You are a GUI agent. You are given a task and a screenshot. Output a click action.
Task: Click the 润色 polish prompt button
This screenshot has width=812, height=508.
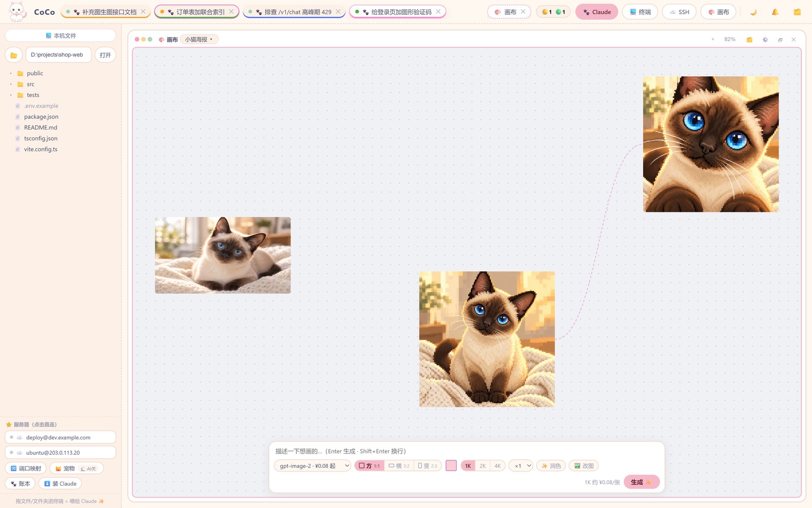click(551, 466)
